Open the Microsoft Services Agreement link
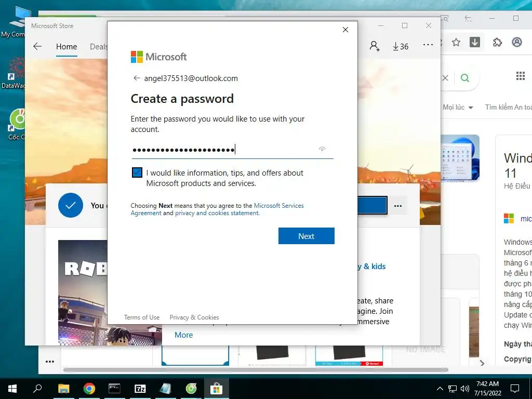Screen dimensions: 532x399 [x=217, y=209]
